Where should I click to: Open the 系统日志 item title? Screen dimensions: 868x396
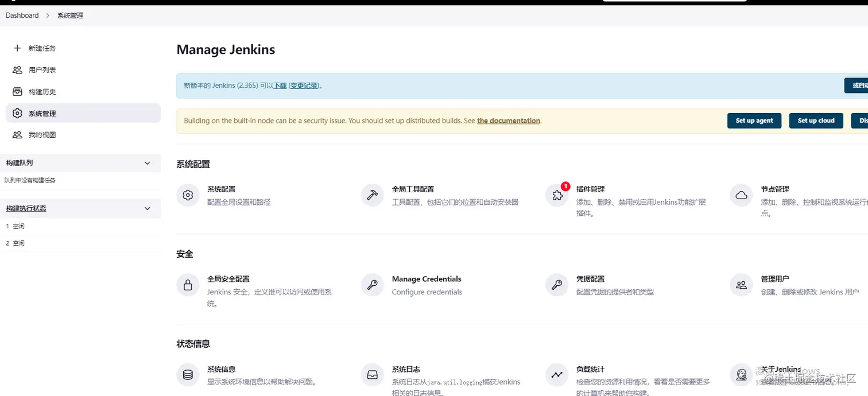[406, 369]
